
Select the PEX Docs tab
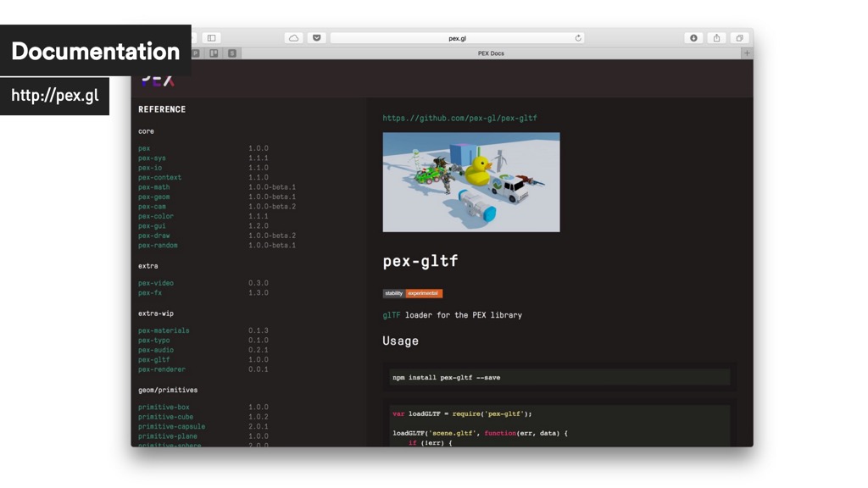coord(491,53)
